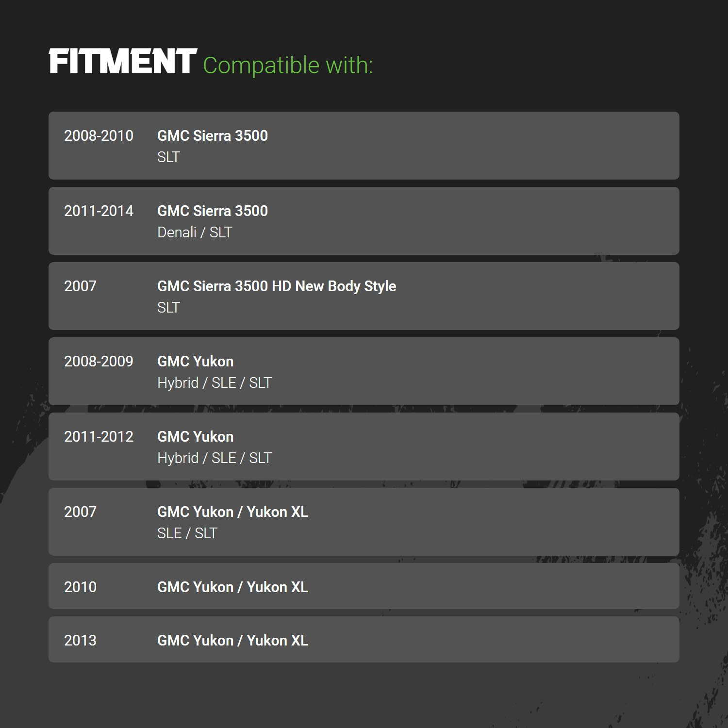Select GMC Sierra 3500 HD New Body Style
728x728 pixels.
[x=277, y=286]
